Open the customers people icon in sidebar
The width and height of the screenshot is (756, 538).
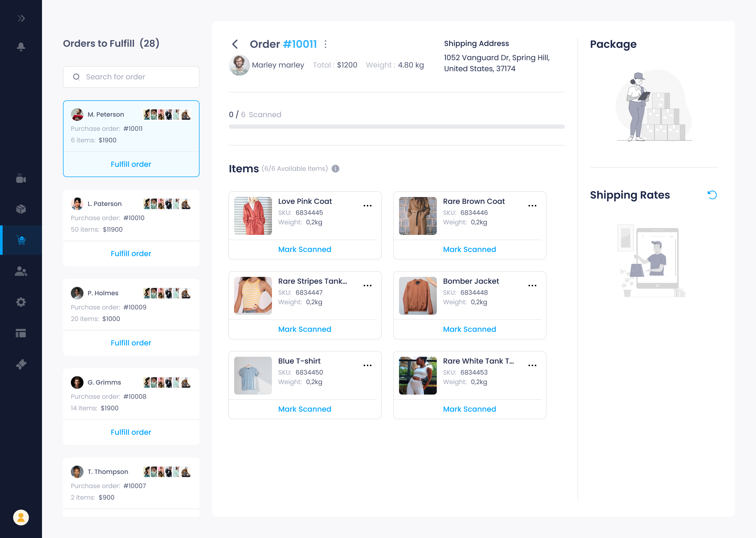pyautogui.click(x=21, y=271)
